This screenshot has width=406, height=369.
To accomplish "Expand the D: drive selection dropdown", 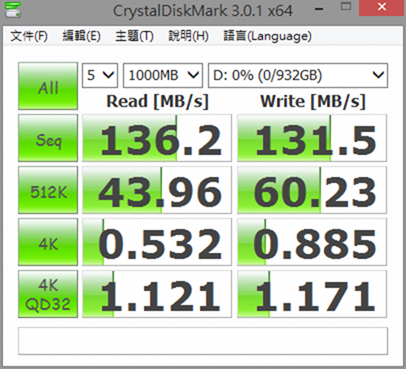I will (x=298, y=75).
